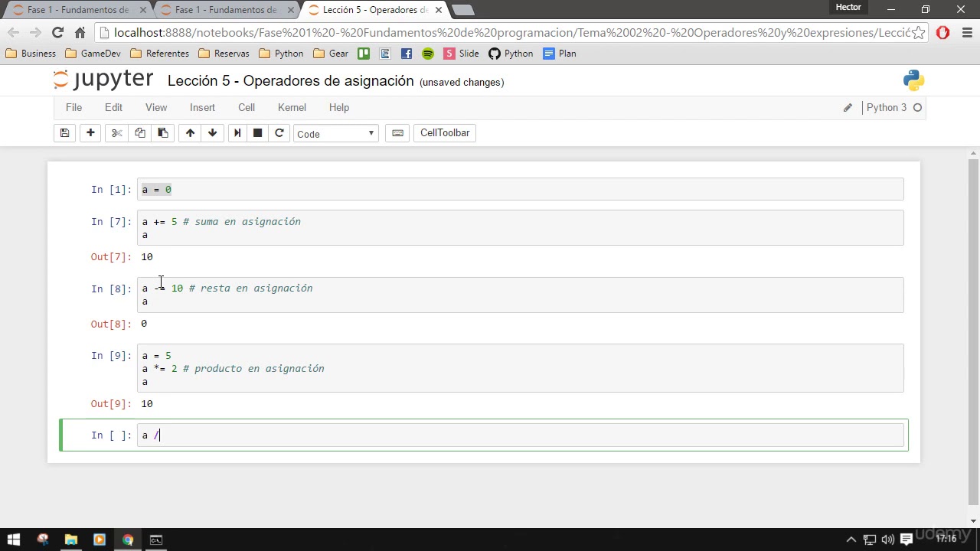
Task: Open the GitHub Python bookmark
Action: click(511, 54)
